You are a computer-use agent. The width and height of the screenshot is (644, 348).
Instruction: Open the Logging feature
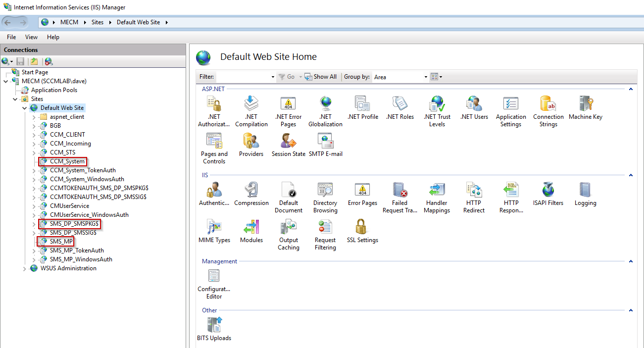(x=586, y=194)
